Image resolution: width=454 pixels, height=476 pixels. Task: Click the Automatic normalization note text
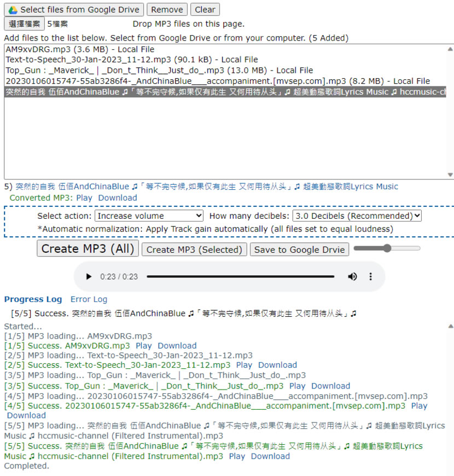215,229
